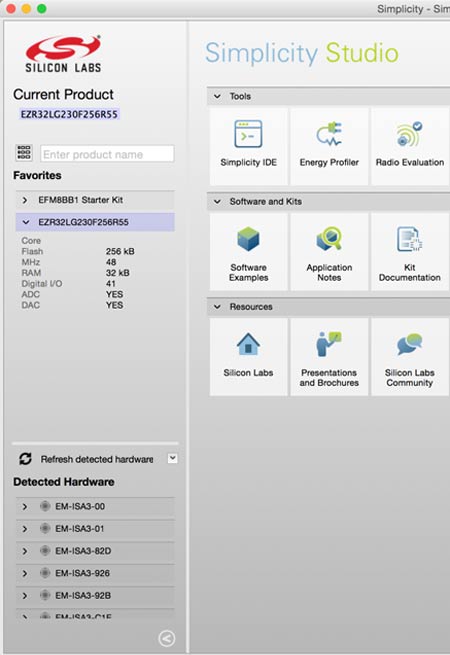Viewport: 450px width, 655px height.
Task: Click the Silicon Labs logo
Action: 63,53
